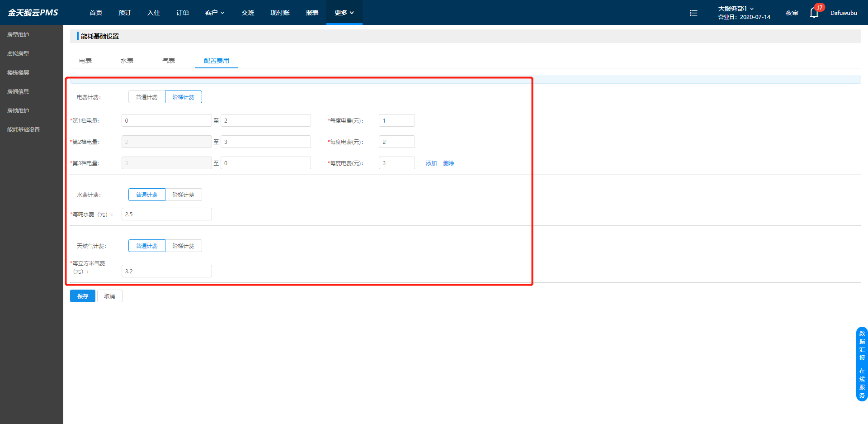
Task: Open the 大服务部1 department dropdown
Action: pyautogui.click(x=736, y=9)
